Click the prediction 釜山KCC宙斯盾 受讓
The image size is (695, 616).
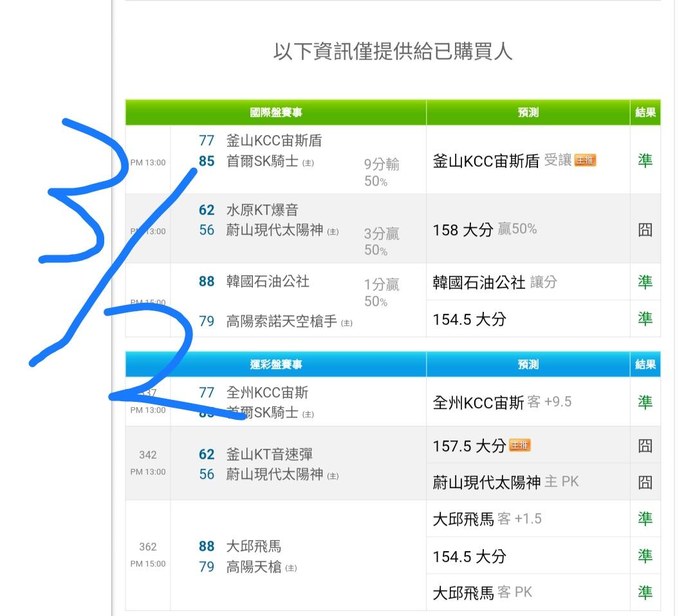coord(502,160)
